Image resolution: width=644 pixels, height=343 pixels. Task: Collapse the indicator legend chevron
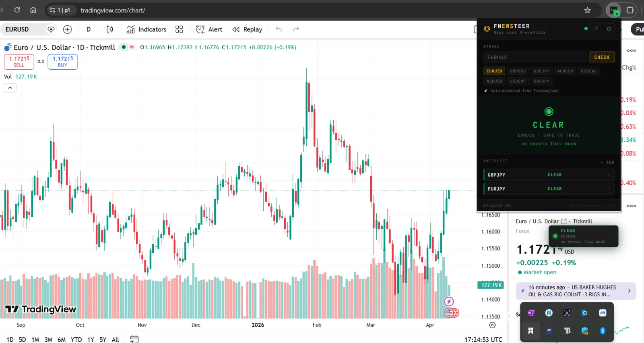[x=10, y=88]
